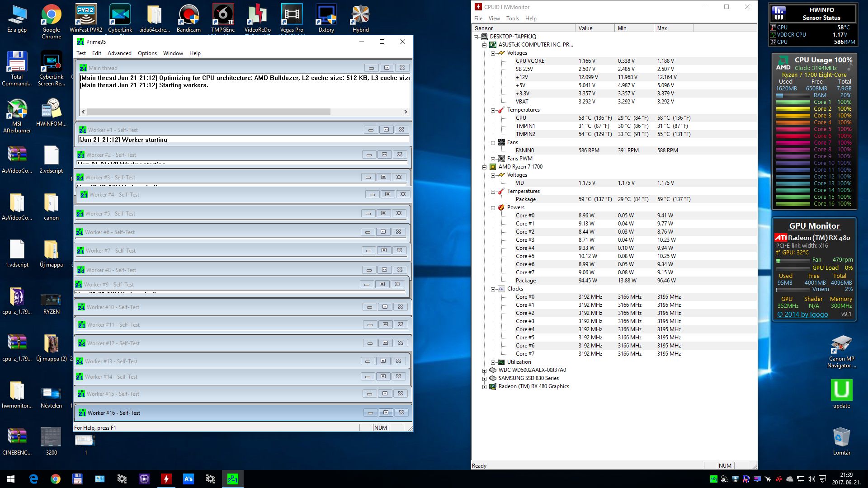Open Hybrid desktop shortcut
The image size is (868, 488).
[x=361, y=19]
